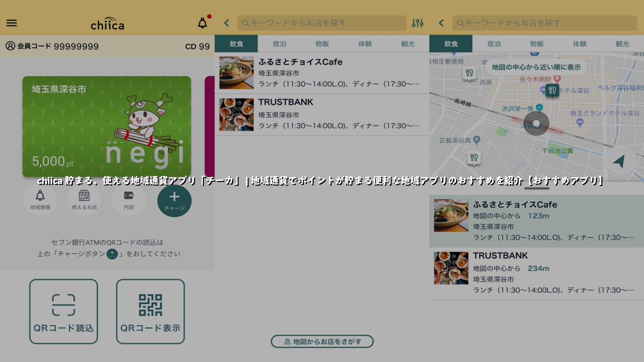
Task: Open TRUSTBANK 234m thumbnail in map screen
Action: pyautogui.click(x=451, y=268)
